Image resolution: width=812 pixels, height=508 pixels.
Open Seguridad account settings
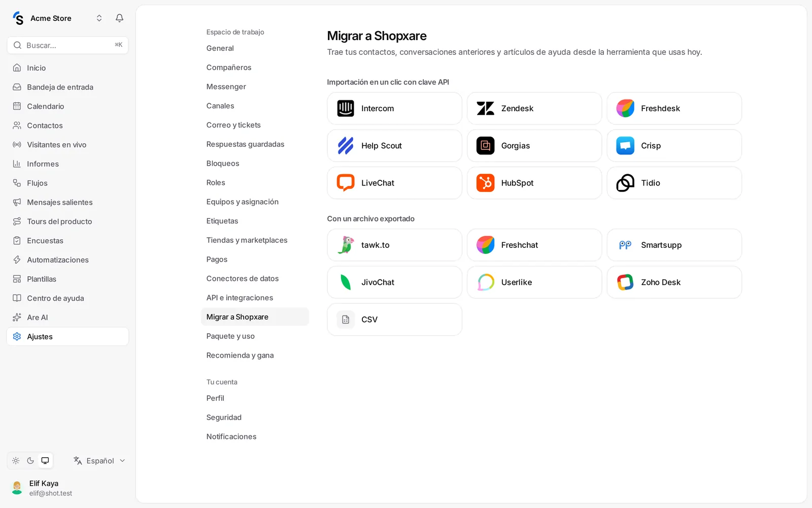pyautogui.click(x=255, y=418)
